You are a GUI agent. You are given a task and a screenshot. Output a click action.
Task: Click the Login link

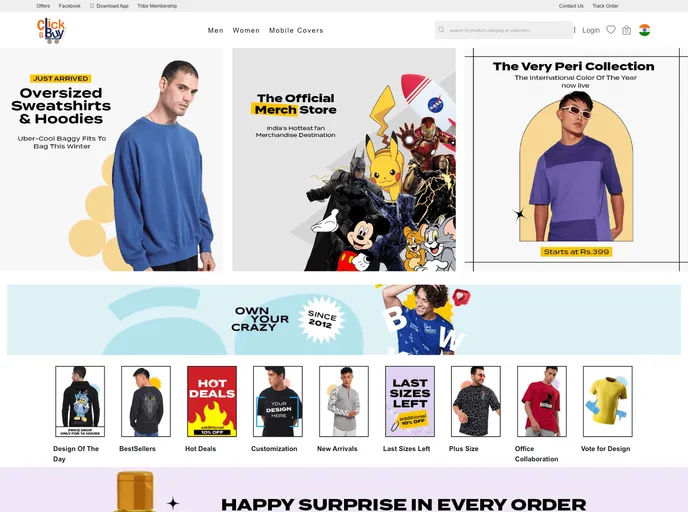[591, 30]
